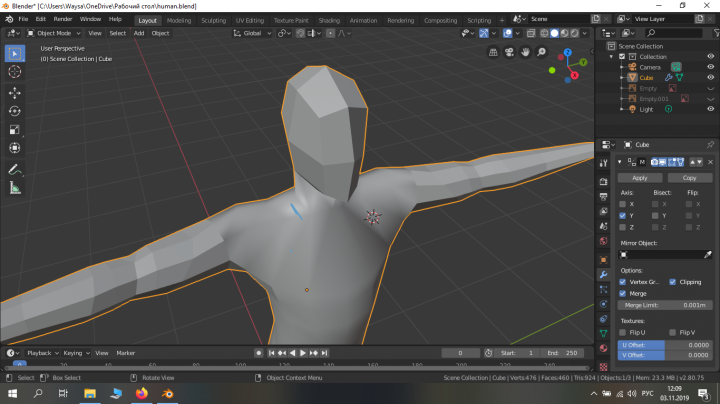Open the Material properties tab
Screen dimensions: 720x404
click(x=603, y=348)
